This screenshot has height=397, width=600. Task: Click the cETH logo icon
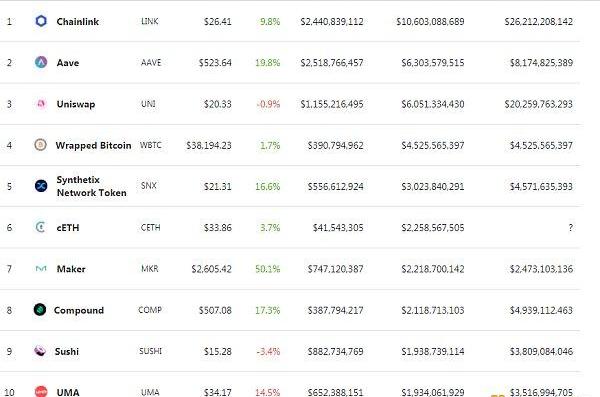pos(41,227)
